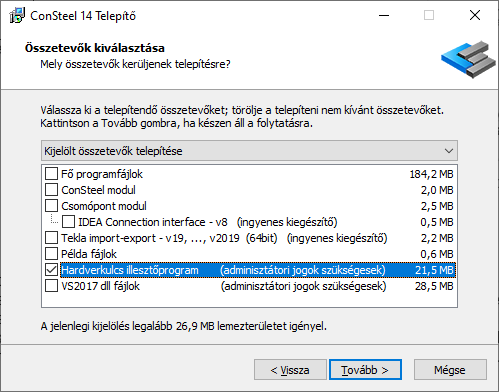Continue with the Tovább button
499x392 pixels.
pyautogui.click(x=365, y=370)
